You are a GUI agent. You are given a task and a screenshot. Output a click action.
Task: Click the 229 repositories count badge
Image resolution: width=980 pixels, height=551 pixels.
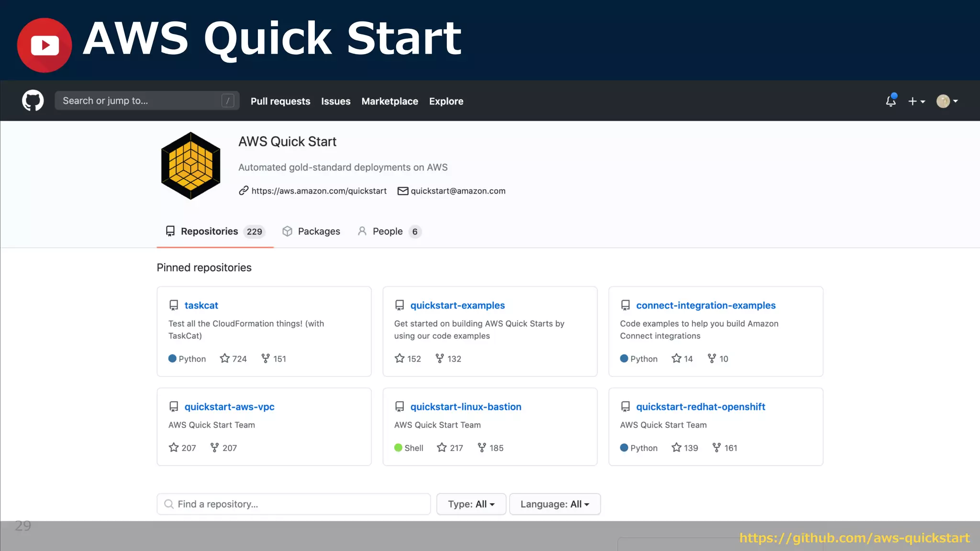pyautogui.click(x=255, y=231)
